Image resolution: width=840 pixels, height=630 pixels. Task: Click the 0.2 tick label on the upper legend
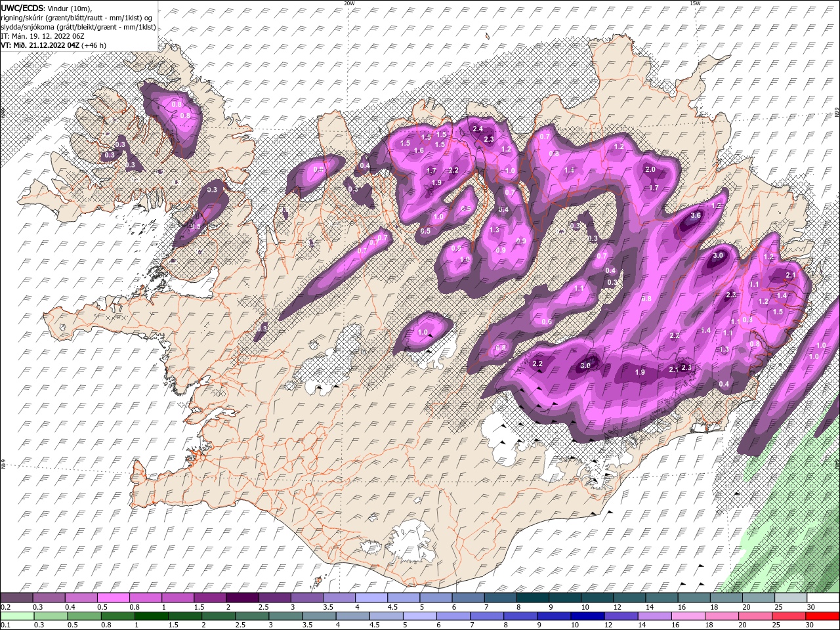coord(5,607)
